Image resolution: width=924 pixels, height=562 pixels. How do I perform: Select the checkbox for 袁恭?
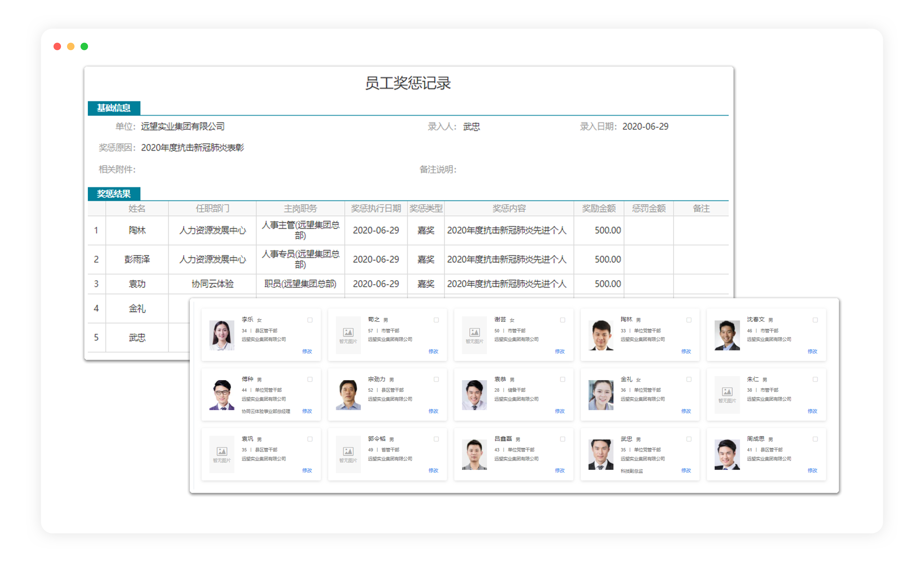pos(562,379)
